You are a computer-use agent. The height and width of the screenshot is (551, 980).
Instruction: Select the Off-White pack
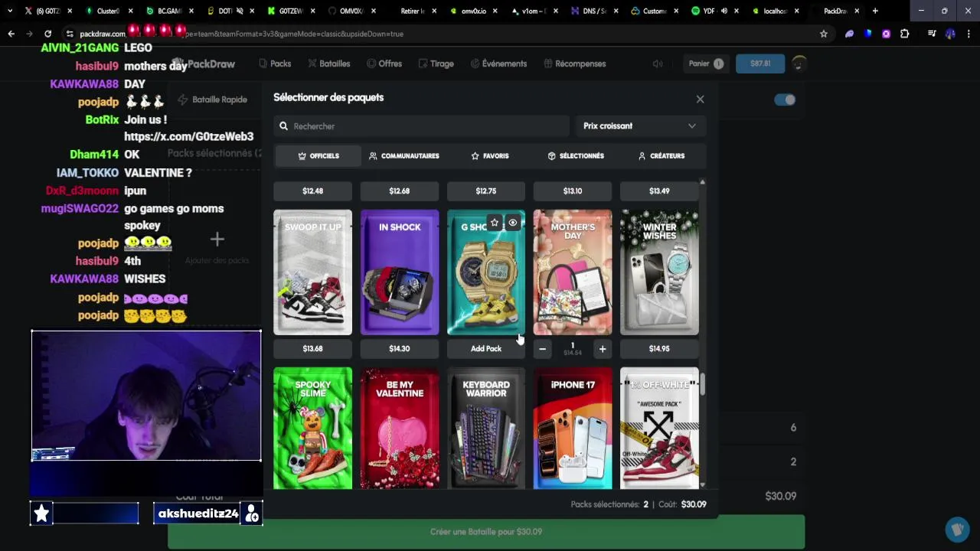coord(659,429)
